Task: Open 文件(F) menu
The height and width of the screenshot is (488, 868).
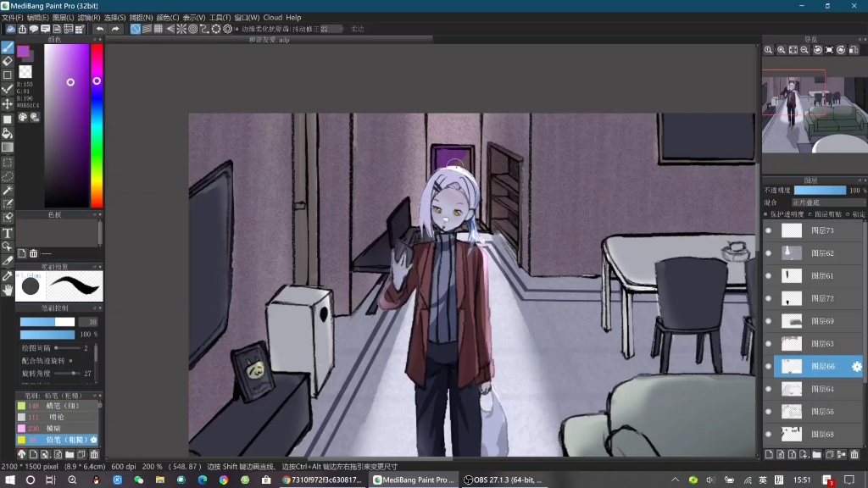Action: pos(12,18)
